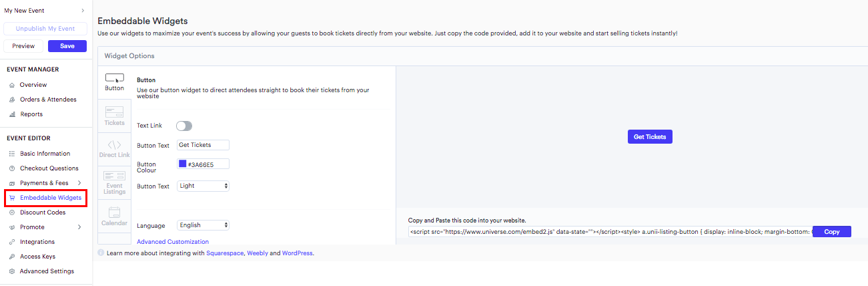Image resolution: width=868 pixels, height=286 pixels.
Task: Click the Embeddable Widgets cart icon
Action: click(x=11, y=198)
